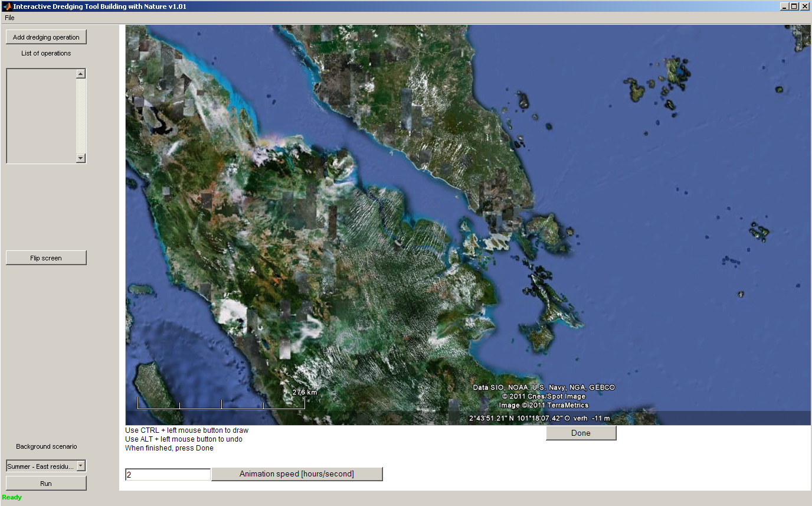
Task: Click the list scrollbar track
Action: tap(81, 116)
